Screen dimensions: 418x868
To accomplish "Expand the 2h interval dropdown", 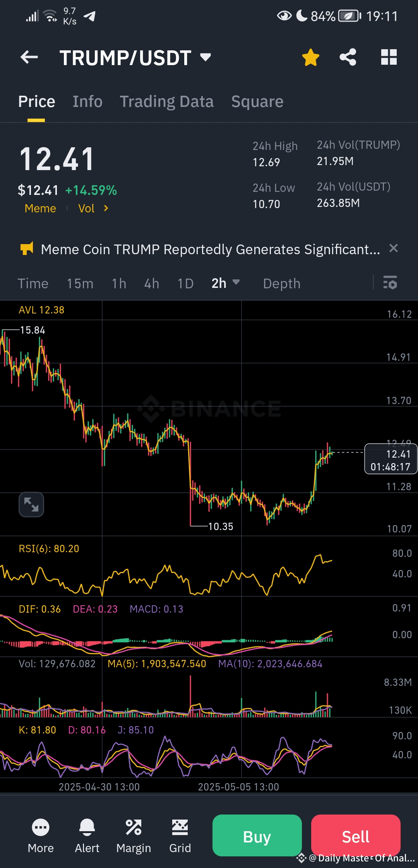I will tap(226, 283).
